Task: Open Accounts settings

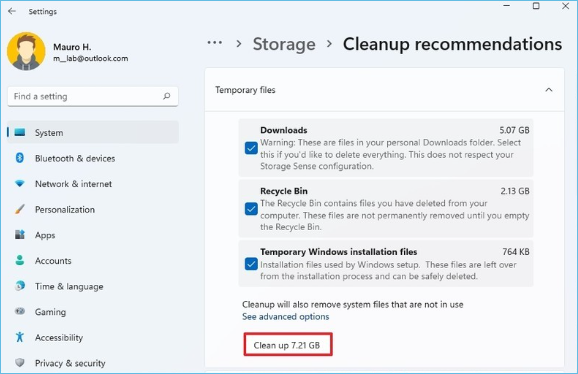Action: pos(93,261)
